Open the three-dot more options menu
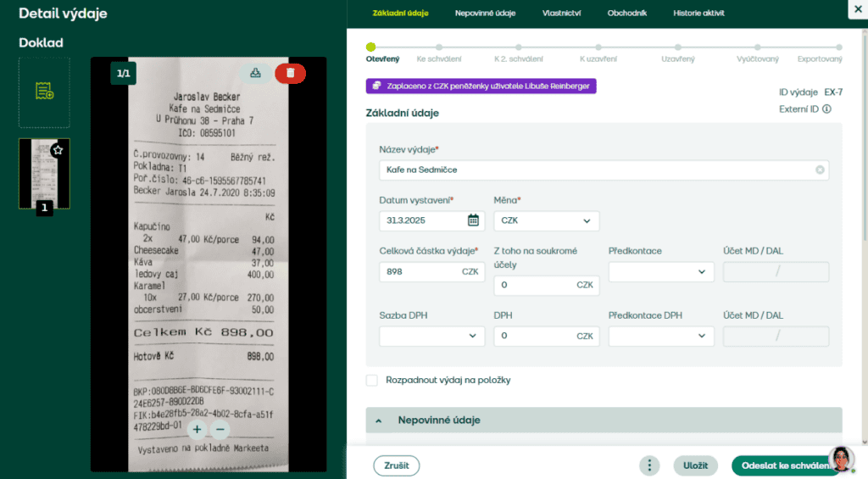The height and width of the screenshot is (479, 868). 649,465
